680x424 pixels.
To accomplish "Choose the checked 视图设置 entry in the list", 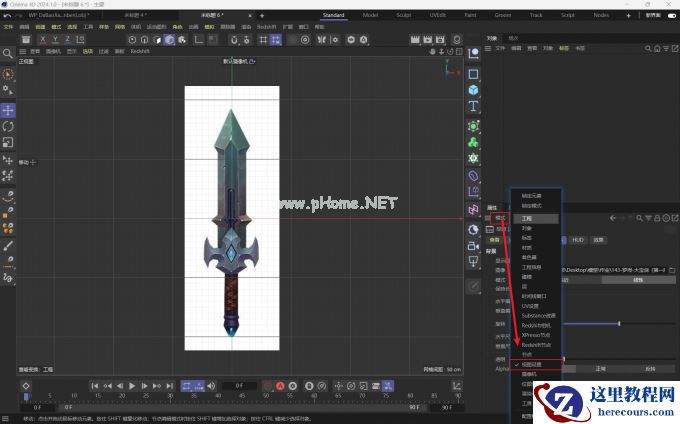I will click(536, 365).
